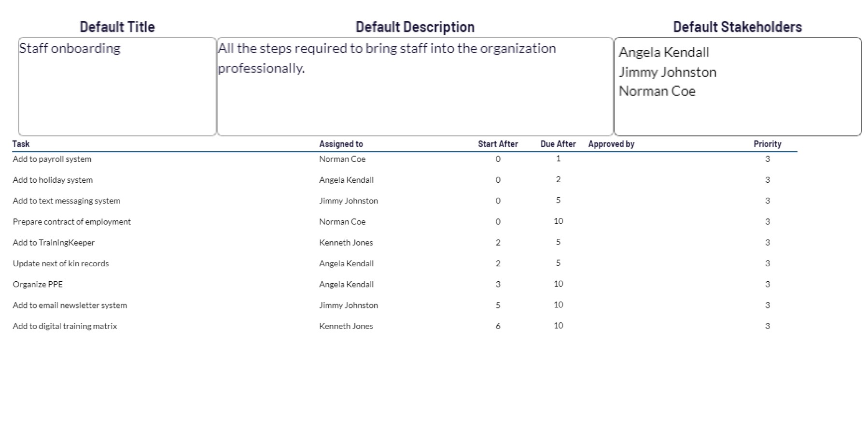The width and height of the screenshot is (868, 434).
Task: Click Angela Kendall assignee for next of kin records
Action: click(x=346, y=263)
